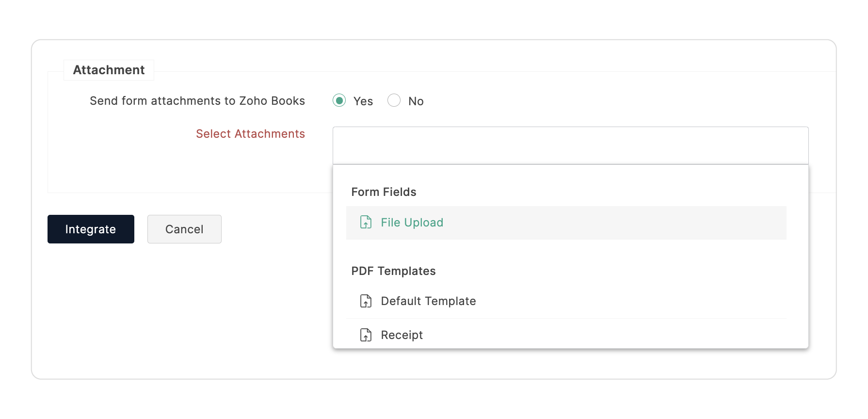This screenshot has height=419, width=868.
Task: Select the No radio button
Action: coord(394,100)
